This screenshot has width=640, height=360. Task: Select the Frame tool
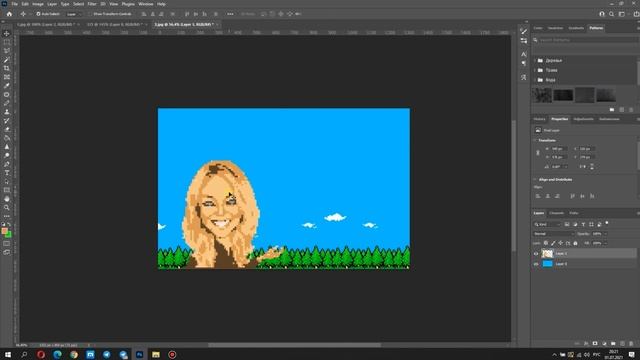click(x=7, y=77)
